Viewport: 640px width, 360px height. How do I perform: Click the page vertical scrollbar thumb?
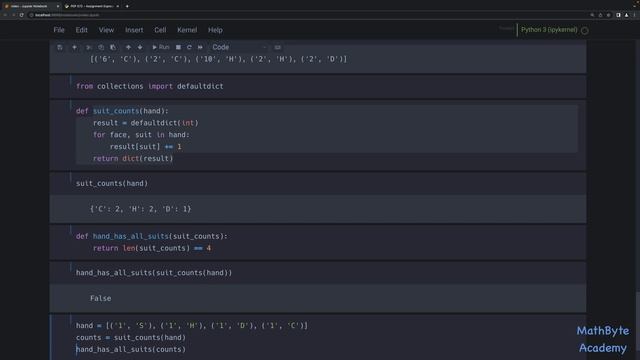click(x=638, y=320)
